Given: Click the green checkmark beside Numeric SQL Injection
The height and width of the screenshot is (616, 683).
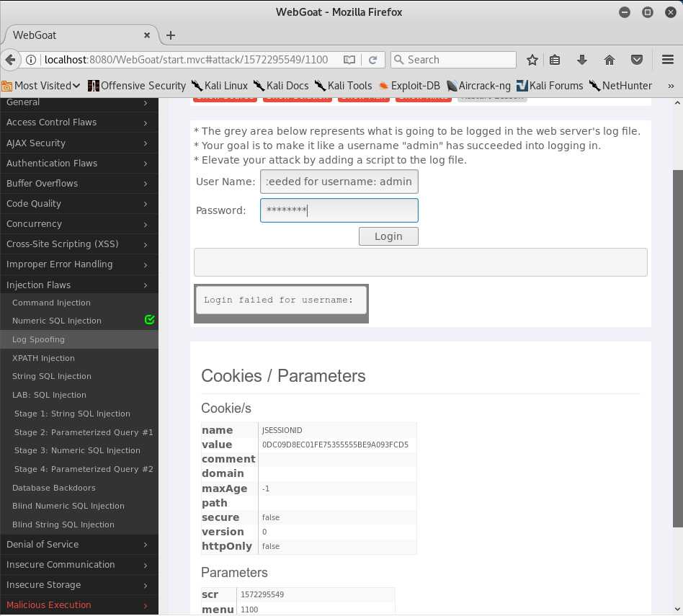Looking at the screenshot, I should (149, 320).
